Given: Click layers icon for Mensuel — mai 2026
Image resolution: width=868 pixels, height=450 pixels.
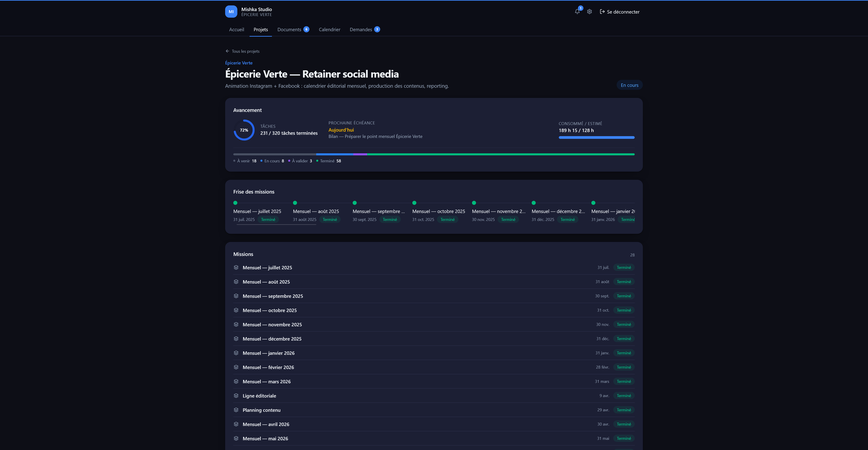Looking at the screenshot, I should pyautogui.click(x=236, y=438).
